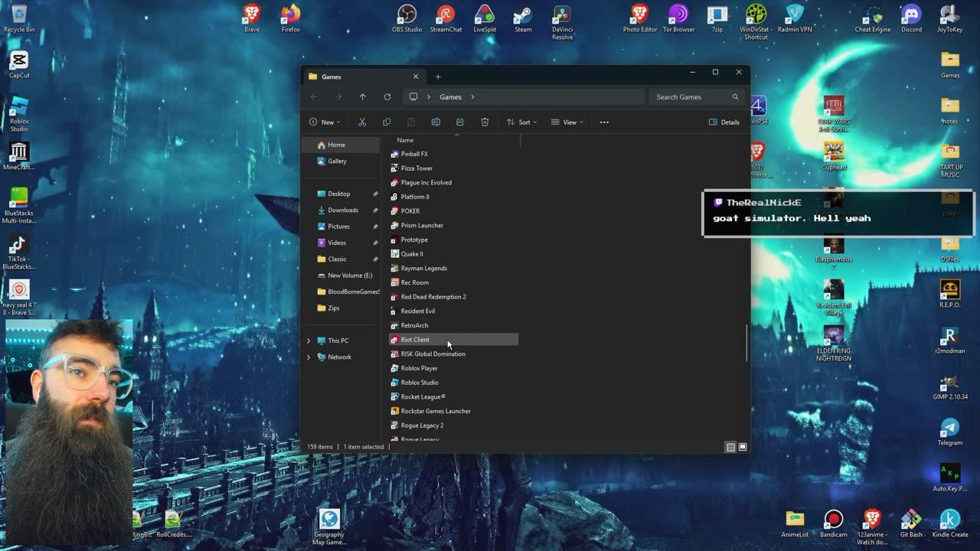Open LiveSplit desktop icon
Viewport: 980px width, 551px height.
[485, 18]
